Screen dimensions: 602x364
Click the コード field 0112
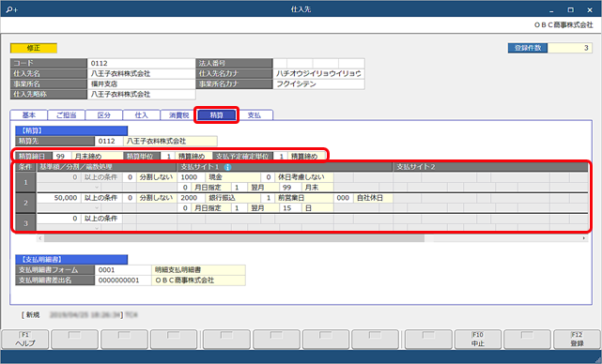(x=141, y=63)
